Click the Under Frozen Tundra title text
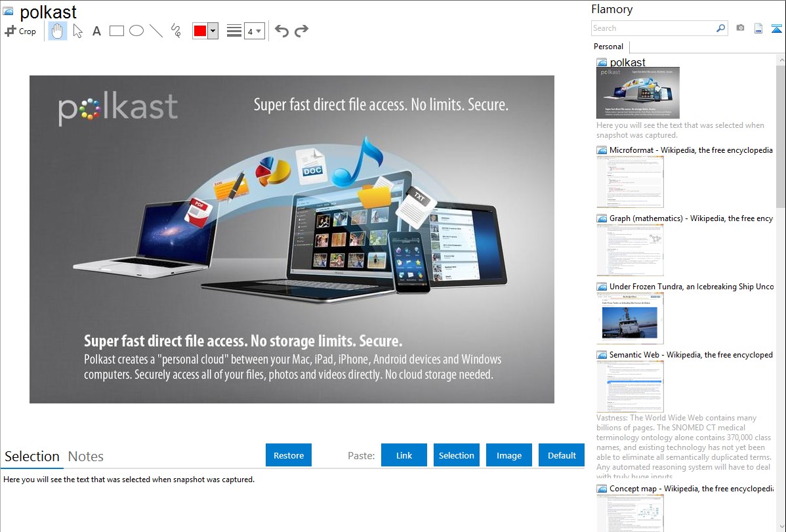Image resolution: width=786 pixels, height=532 pixels. coord(692,286)
